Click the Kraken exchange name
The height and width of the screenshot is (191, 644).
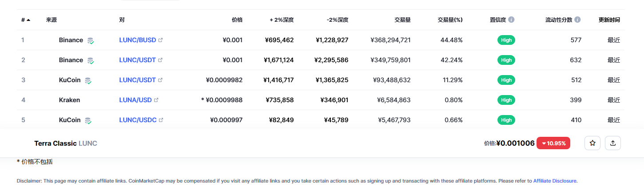[x=69, y=100]
